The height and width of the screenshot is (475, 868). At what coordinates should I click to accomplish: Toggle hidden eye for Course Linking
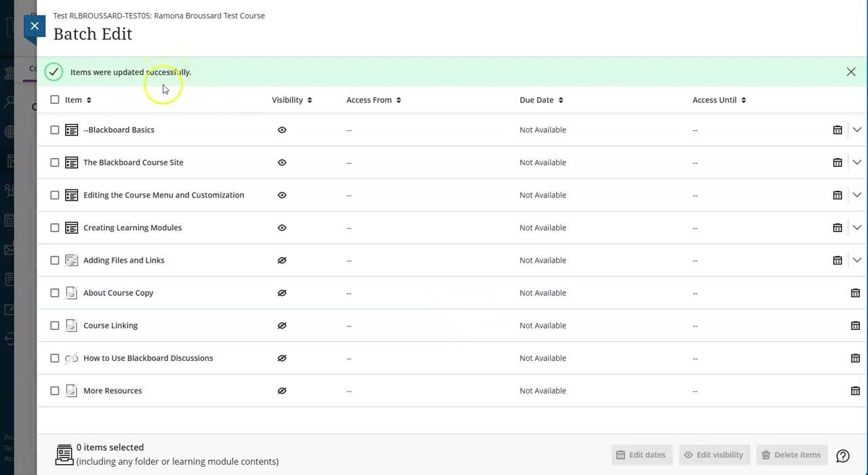coord(282,325)
